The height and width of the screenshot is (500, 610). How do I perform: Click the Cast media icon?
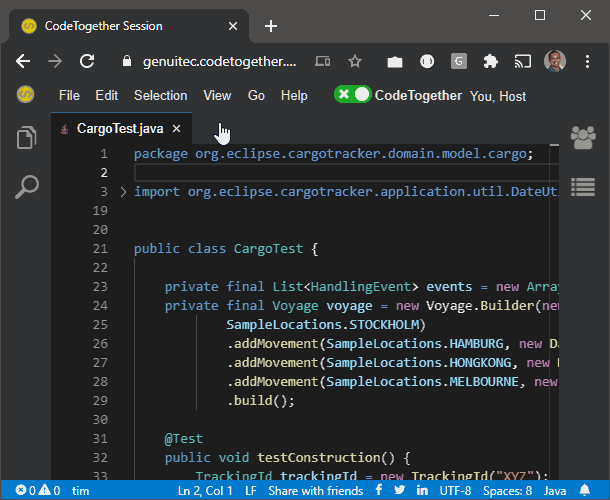[523, 61]
